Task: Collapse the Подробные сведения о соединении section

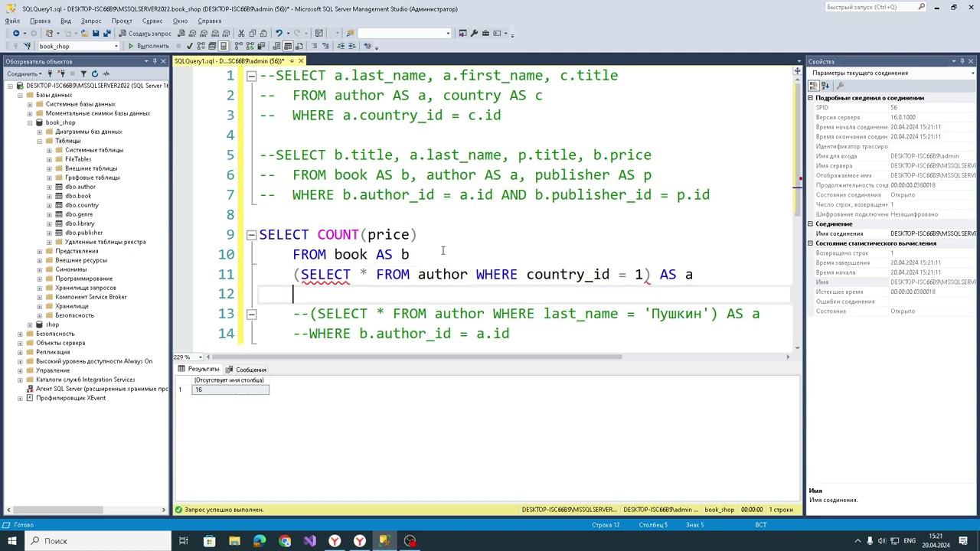Action: (x=811, y=98)
